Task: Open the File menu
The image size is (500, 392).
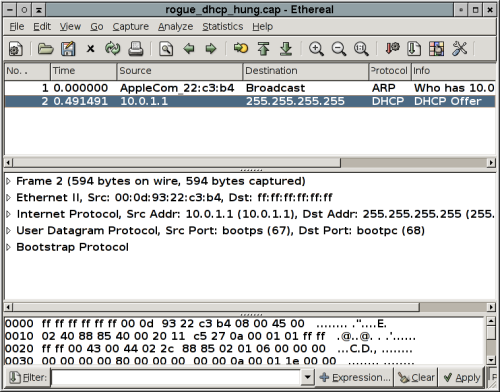Action: [x=17, y=26]
